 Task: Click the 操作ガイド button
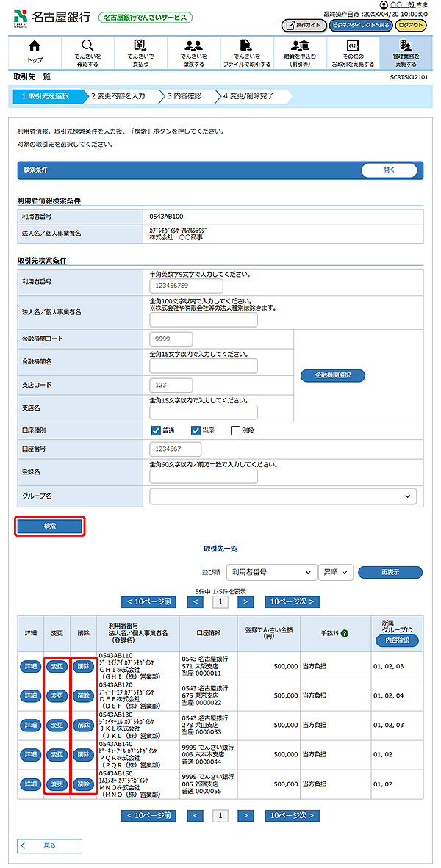[x=304, y=25]
